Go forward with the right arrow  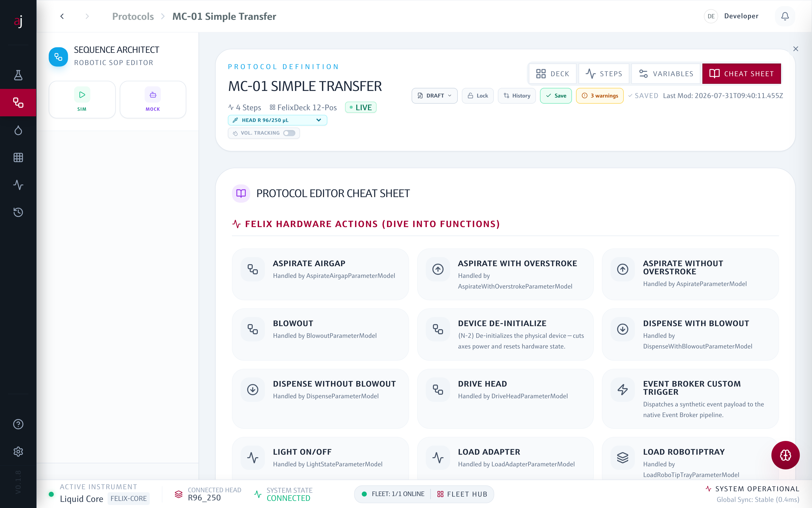[x=87, y=16]
